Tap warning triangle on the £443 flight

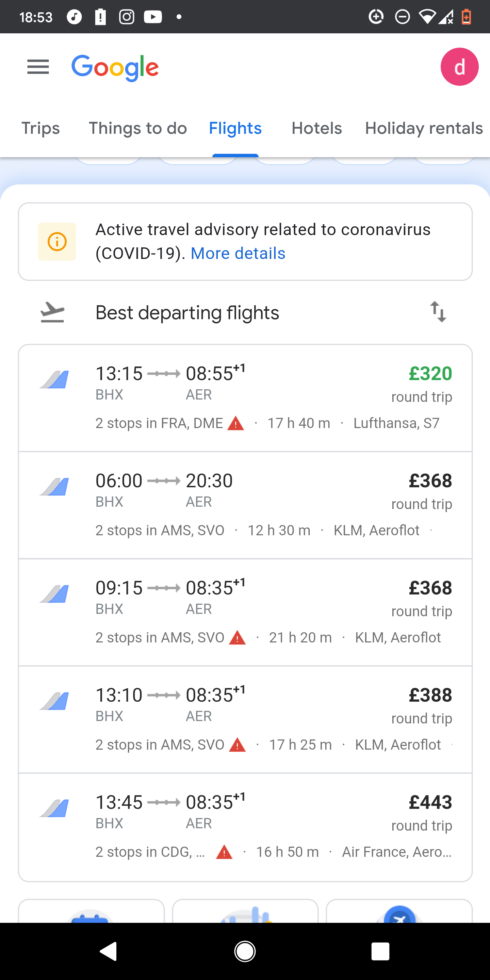click(224, 852)
